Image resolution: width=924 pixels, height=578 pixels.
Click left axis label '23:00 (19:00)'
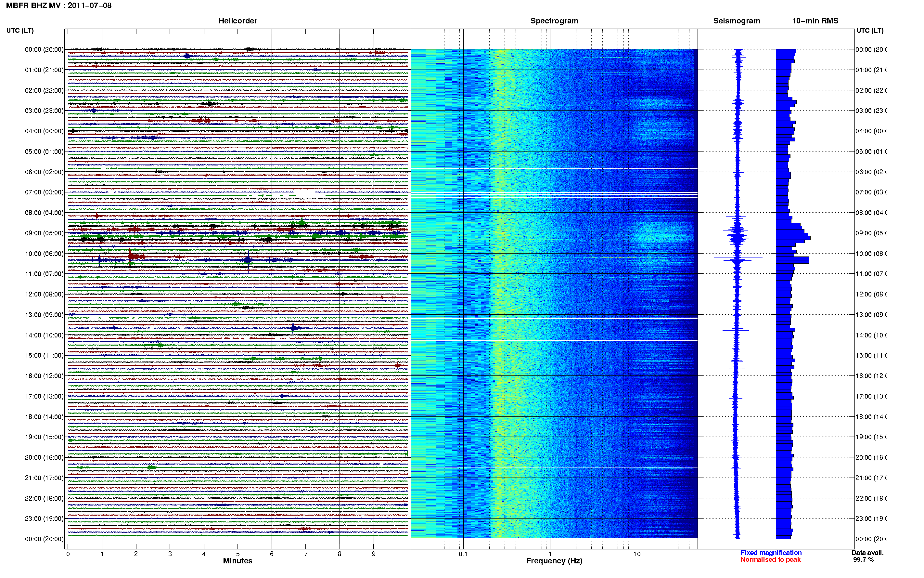point(44,519)
